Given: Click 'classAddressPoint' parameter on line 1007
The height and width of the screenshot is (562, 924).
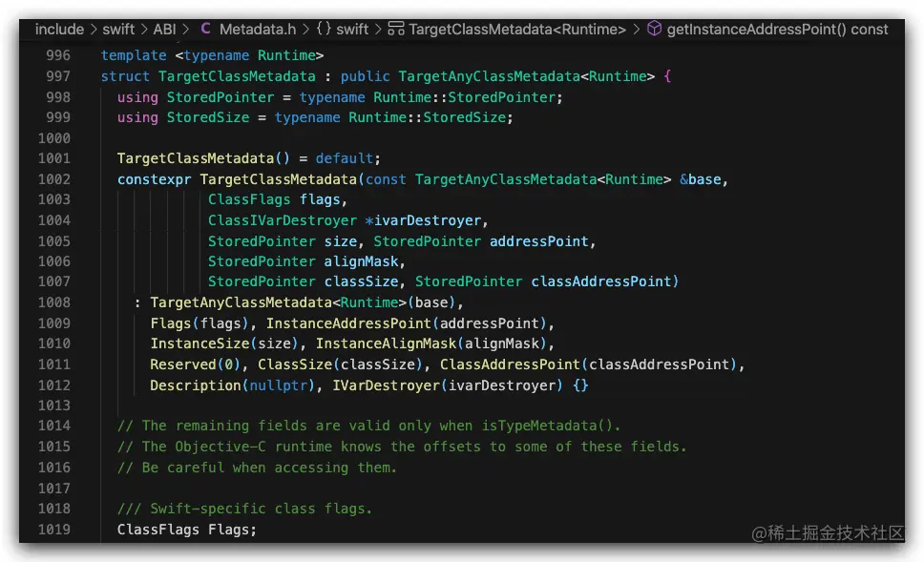Looking at the screenshot, I should point(601,281).
